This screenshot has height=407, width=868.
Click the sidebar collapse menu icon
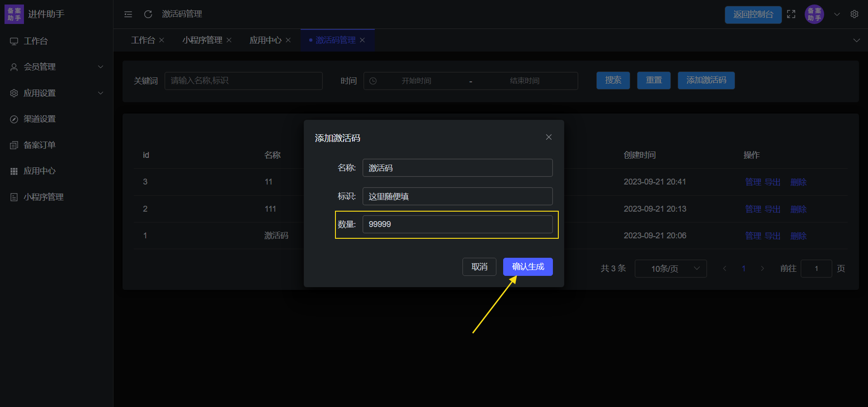pos(128,14)
